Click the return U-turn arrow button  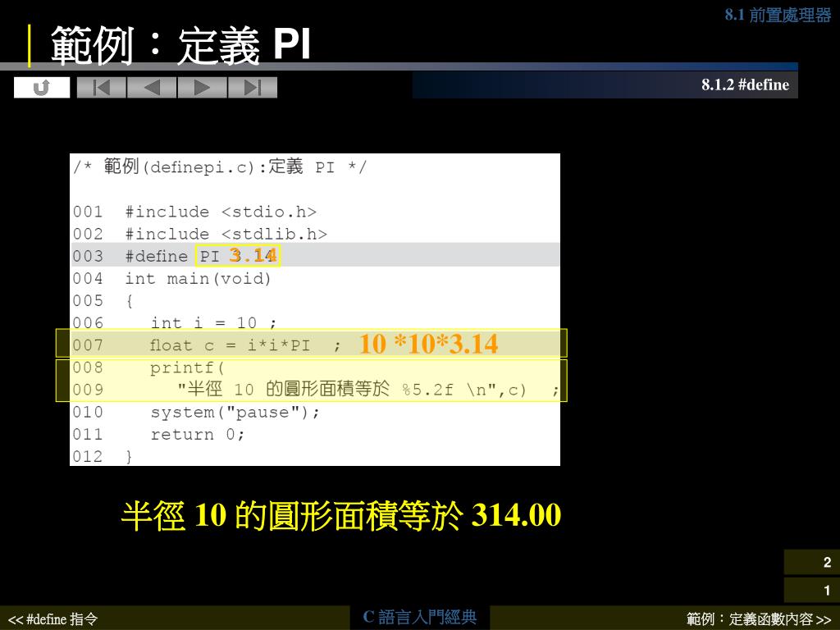[x=42, y=87]
